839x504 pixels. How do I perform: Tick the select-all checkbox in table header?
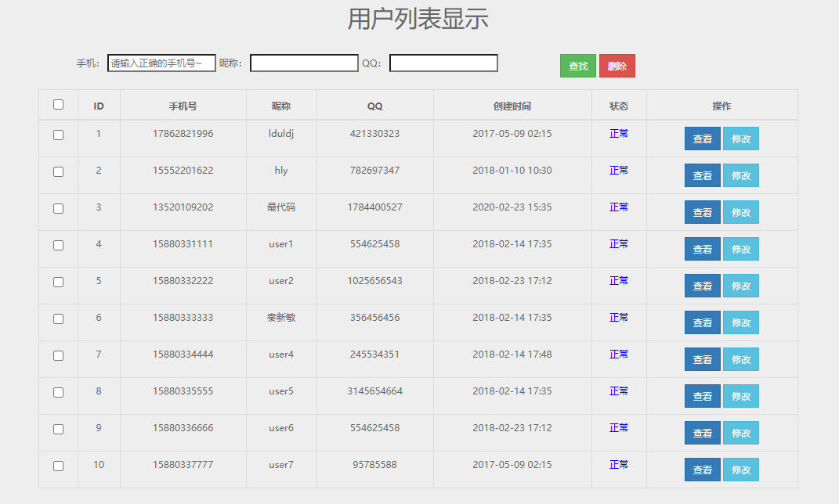pos(58,105)
